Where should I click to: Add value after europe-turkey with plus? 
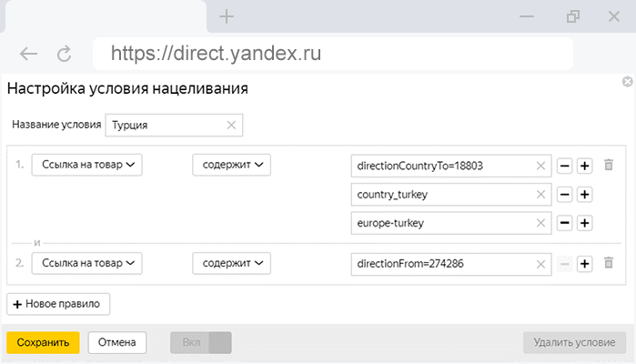click(x=585, y=223)
